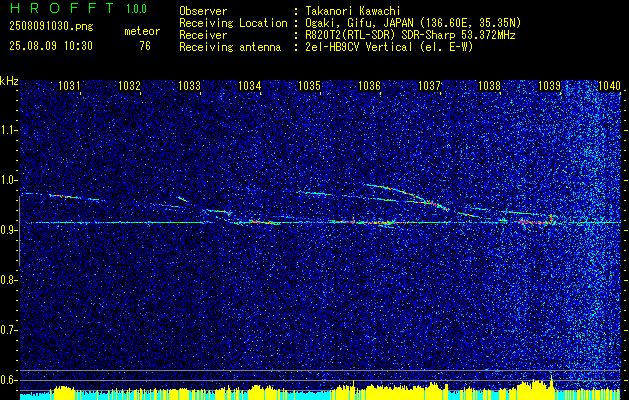Click the meteor label
Screen dimensions: 629x400
tap(142, 31)
